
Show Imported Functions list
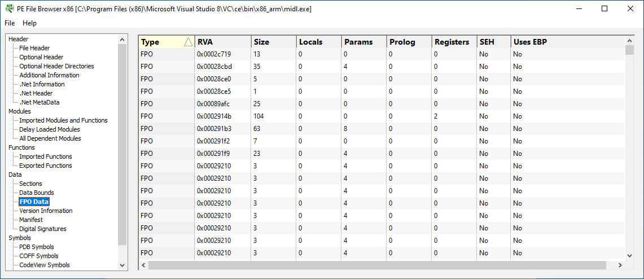pyautogui.click(x=46, y=156)
